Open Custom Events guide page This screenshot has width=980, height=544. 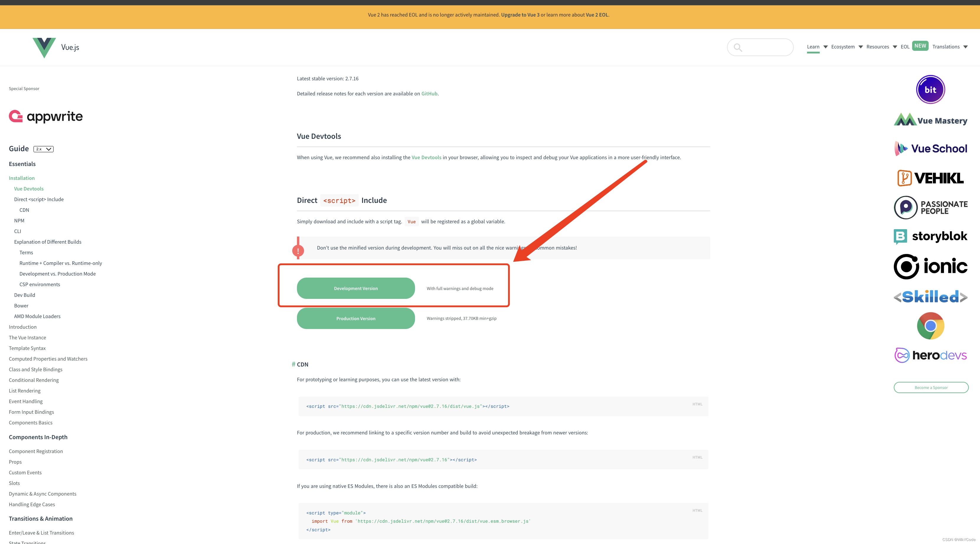click(25, 473)
